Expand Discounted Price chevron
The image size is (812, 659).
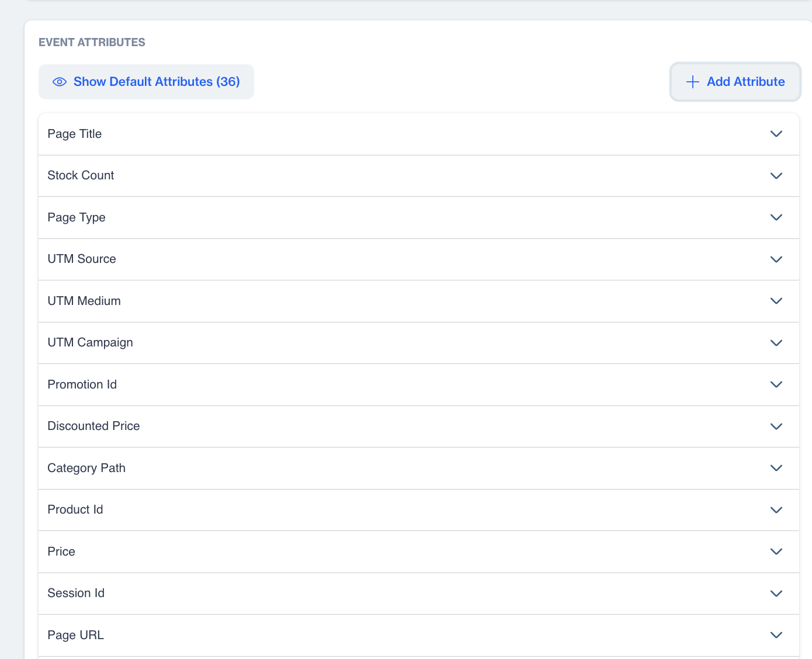pyautogui.click(x=776, y=426)
